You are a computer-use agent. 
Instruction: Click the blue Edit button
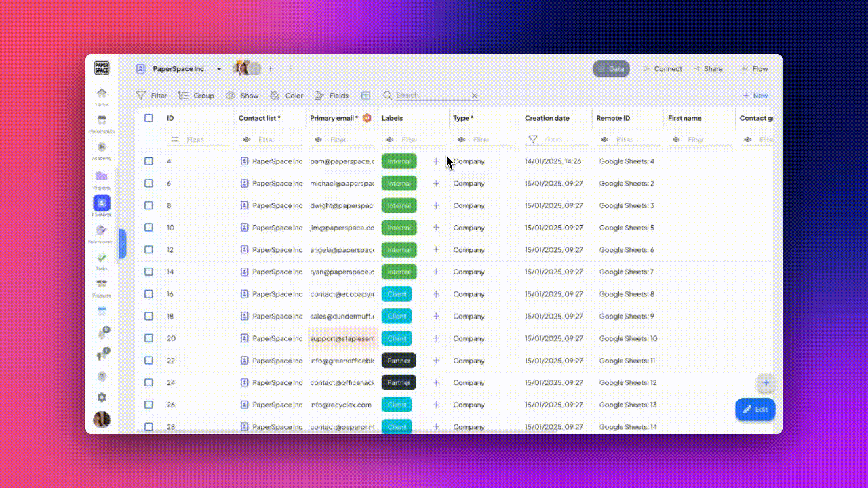[755, 409]
